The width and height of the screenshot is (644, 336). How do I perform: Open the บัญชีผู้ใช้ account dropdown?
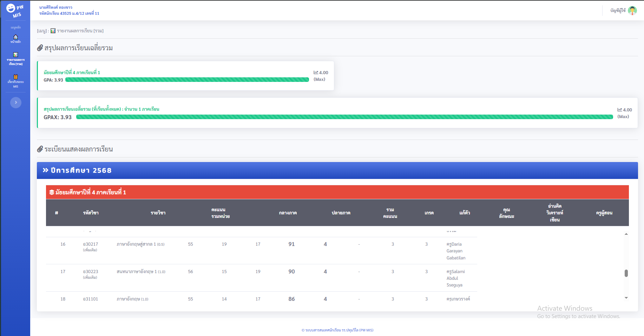[x=618, y=11]
